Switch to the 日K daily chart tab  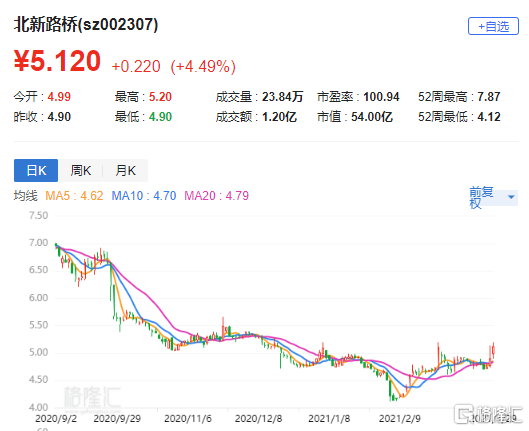(x=36, y=171)
